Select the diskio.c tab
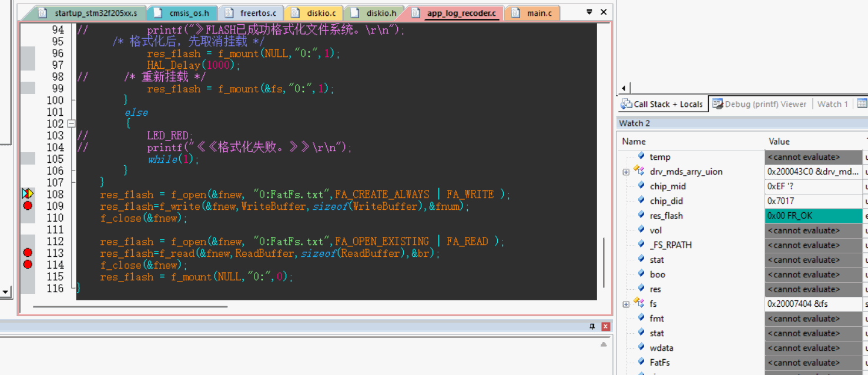868x375 pixels. click(x=314, y=13)
